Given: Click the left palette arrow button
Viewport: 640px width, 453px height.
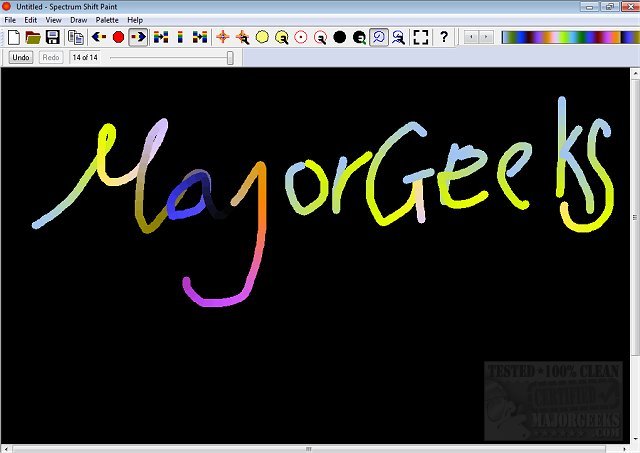Looking at the screenshot, I should 471,37.
